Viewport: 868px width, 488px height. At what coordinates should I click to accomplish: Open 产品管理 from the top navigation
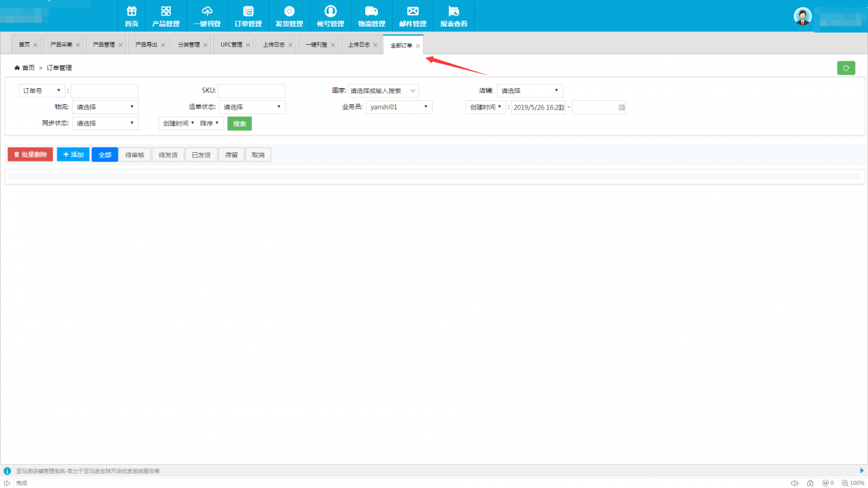[x=166, y=16]
